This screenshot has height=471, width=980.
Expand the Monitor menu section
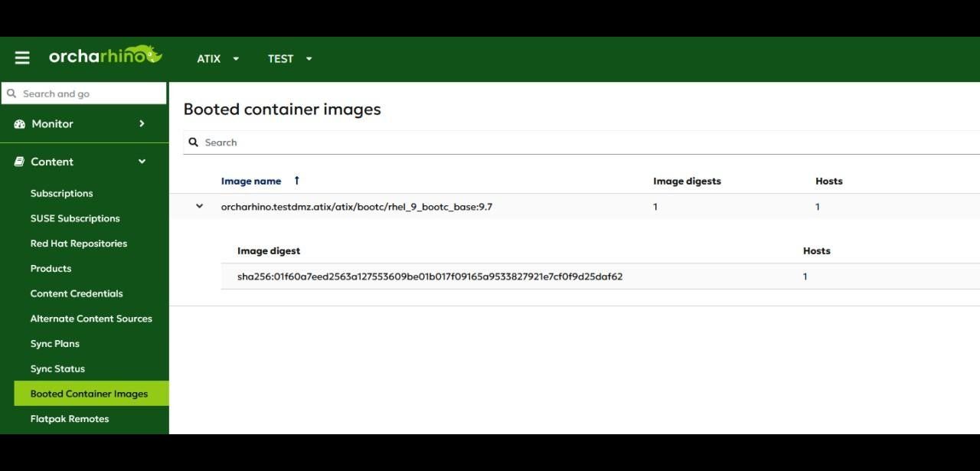pyautogui.click(x=142, y=123)
